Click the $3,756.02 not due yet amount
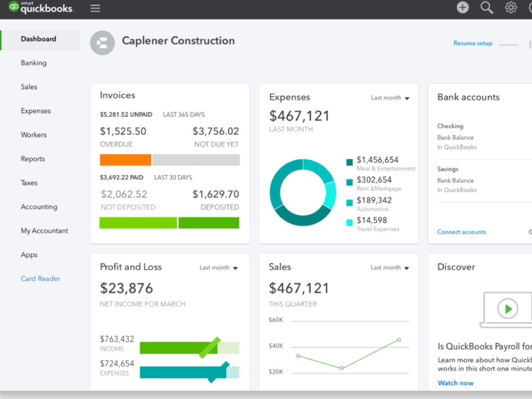The height and width of the screenshot is (399, 532). [216, 131]
